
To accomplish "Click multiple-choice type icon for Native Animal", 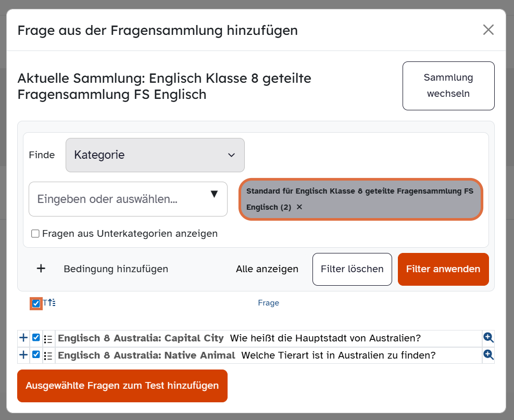I will pyautogui.click(x=48, y=356).
